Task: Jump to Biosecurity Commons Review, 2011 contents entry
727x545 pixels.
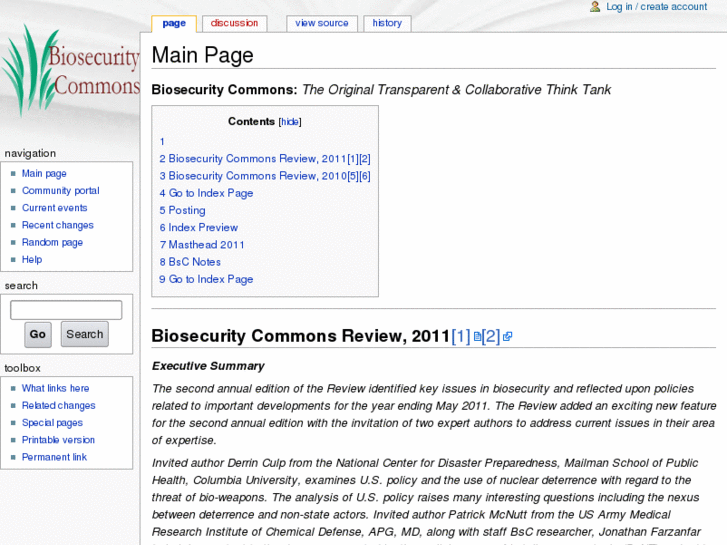Action: click(265, 159)
